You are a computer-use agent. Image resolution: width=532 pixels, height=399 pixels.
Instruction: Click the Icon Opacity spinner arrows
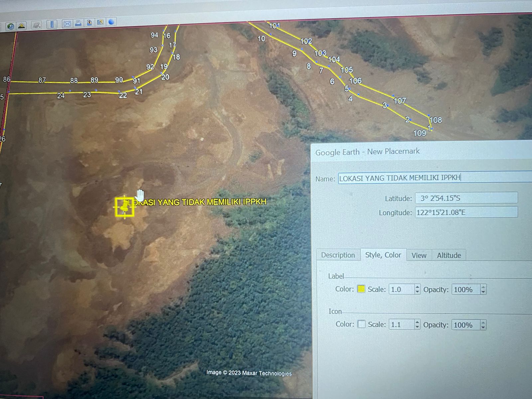[483, 325]
